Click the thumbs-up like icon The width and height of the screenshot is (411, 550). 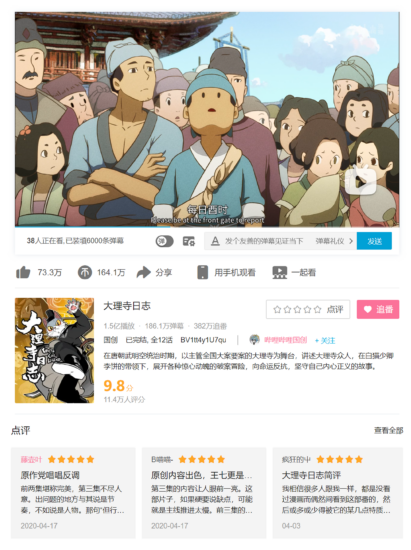click(x=23, y=272)
